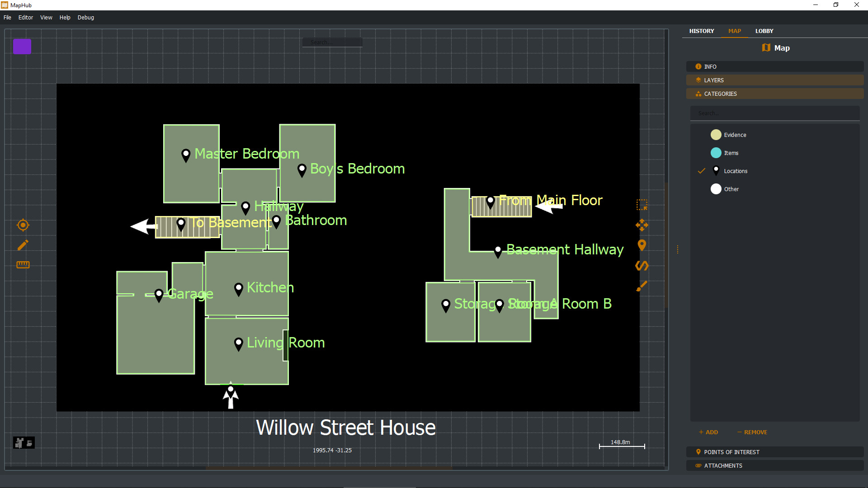Viewport: 868px width, 488px height.
Task: Click the ADD button below categories
Action: [x=708, y=432]
